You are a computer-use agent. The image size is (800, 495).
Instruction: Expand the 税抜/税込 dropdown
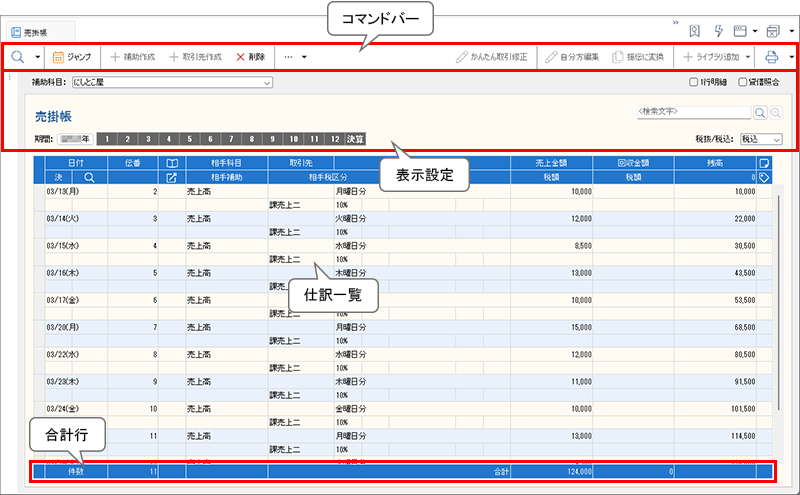click(x=762, y=140)
